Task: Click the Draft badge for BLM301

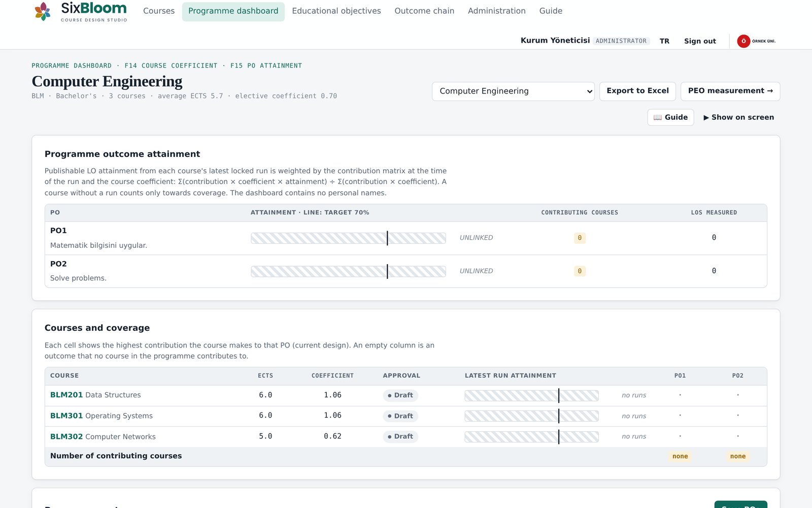Action: [x=400, y=416]
